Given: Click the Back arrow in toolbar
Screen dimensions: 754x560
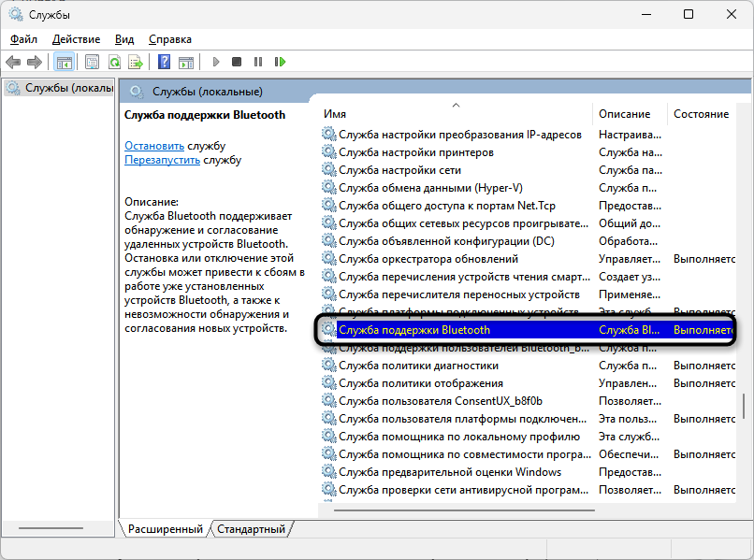Looking at the screenshot, I should 13,63.
